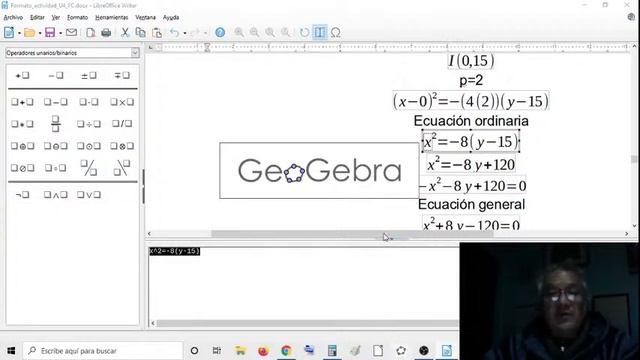Insert plus-minus sign operator

pyautogui.click(x=89, y=76)
